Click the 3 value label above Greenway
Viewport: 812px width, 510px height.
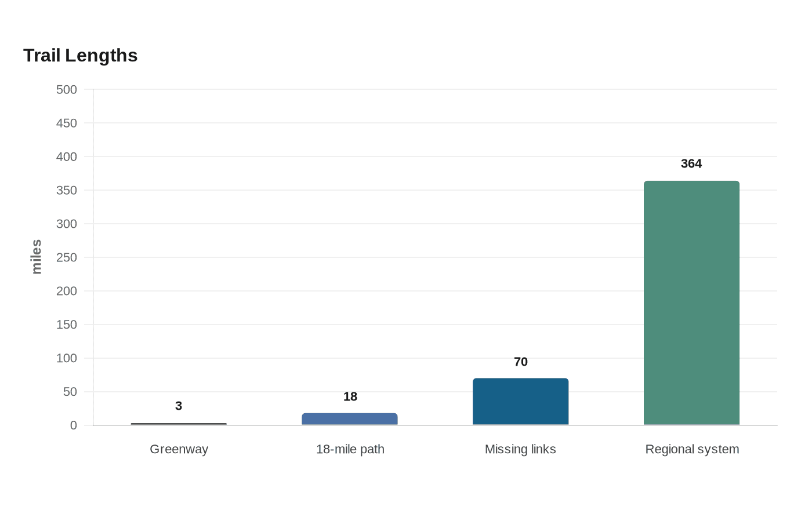tap(179, 406)
